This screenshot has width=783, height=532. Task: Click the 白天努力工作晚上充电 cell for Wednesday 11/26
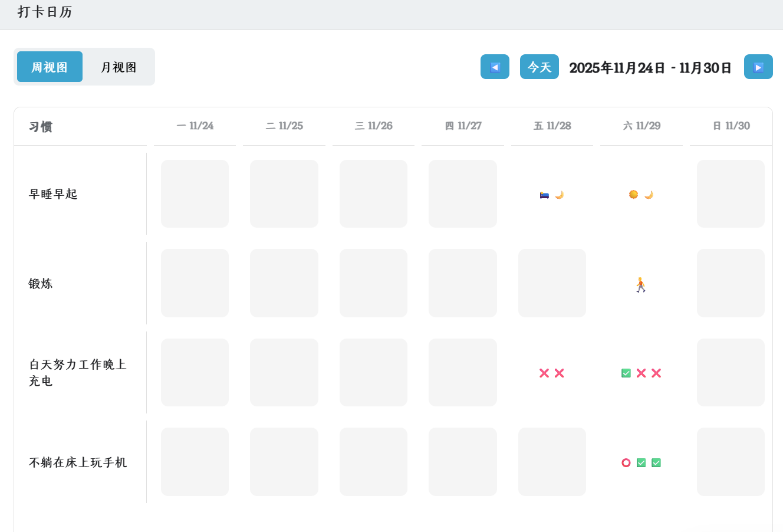pyautogui.click(x=373, y=372)
